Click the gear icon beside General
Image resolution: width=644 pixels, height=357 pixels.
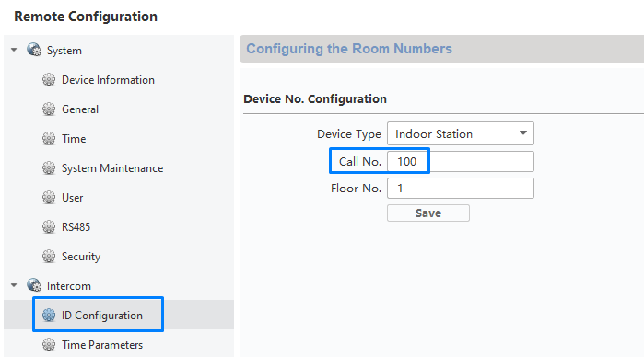coord(49,109)
